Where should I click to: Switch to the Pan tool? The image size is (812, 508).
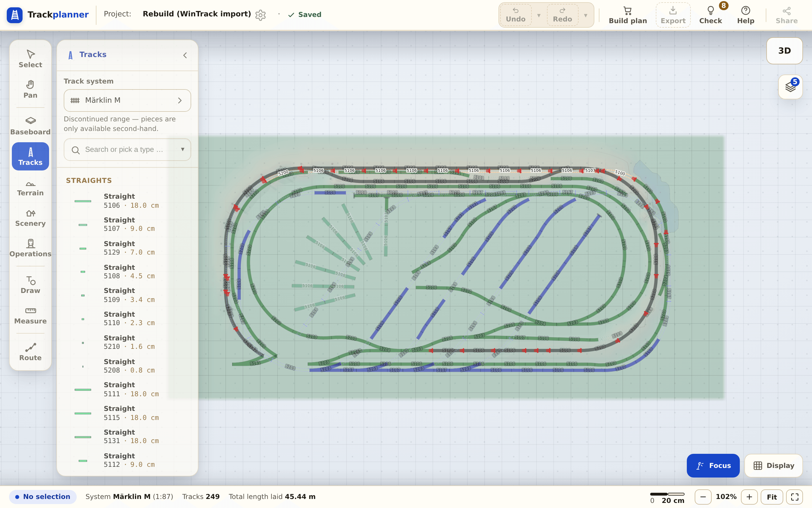pos(30,89)
